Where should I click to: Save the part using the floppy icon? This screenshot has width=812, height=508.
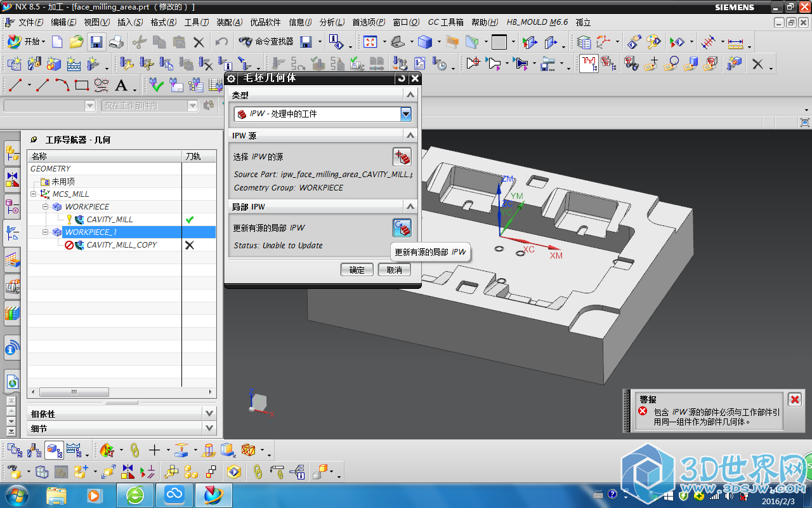(x=96, y=42)
